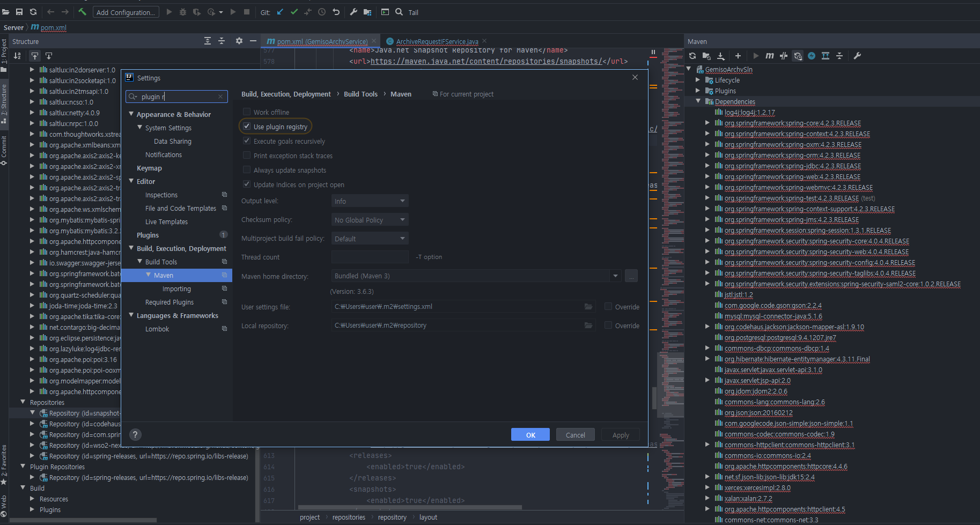This screenshot has width=980, height=525.
Task: Select Lombok under Languages & Frameworks
Action: click(157, 329)
